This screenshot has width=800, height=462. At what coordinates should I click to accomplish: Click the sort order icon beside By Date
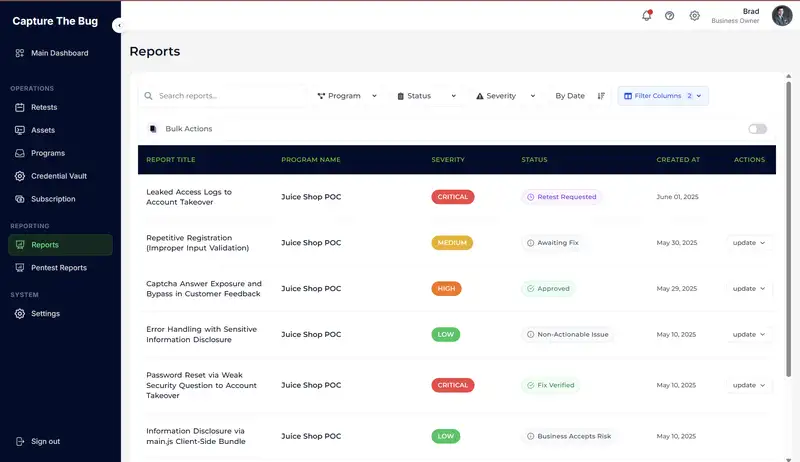[601, 96]
